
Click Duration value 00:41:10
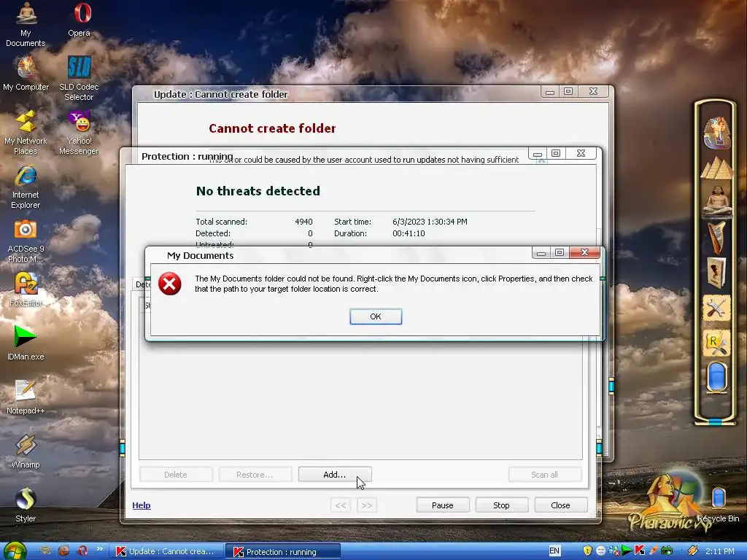pyautogui.click(x=409, y=234)
